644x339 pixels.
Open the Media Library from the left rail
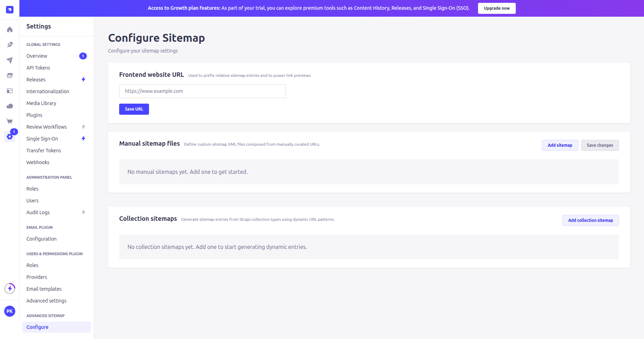tap(10, 75)
